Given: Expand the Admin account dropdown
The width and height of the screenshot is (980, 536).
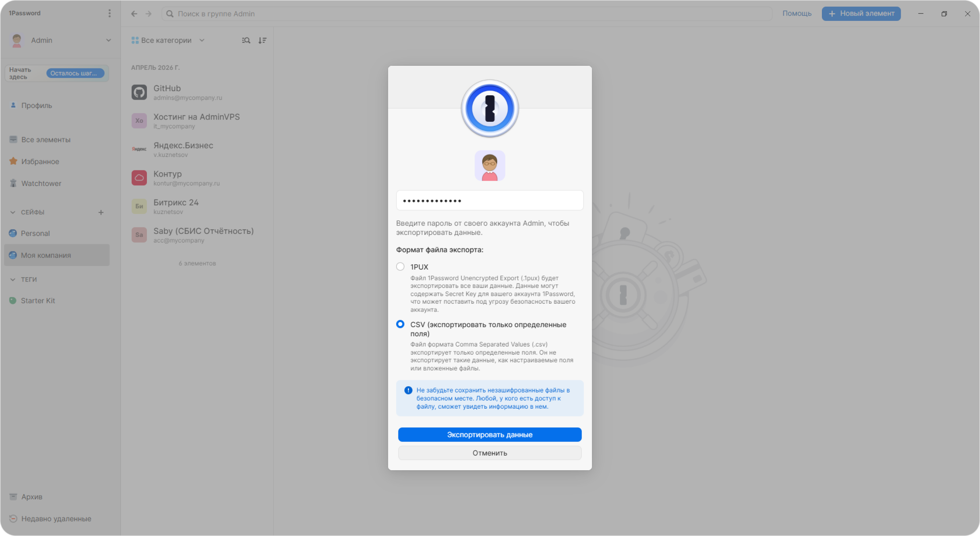Looking at the screenshot, I should click(108, 40).
